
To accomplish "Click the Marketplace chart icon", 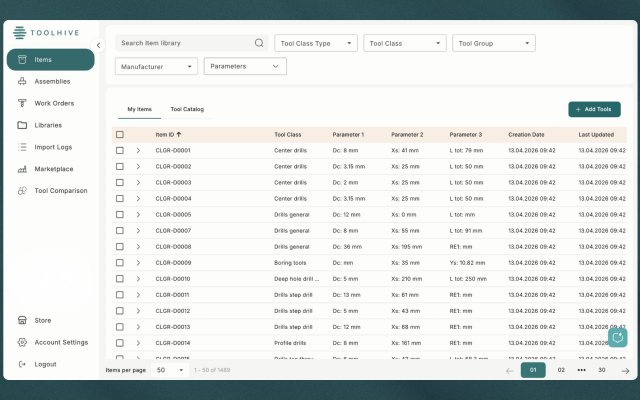I will pos(22,169).
